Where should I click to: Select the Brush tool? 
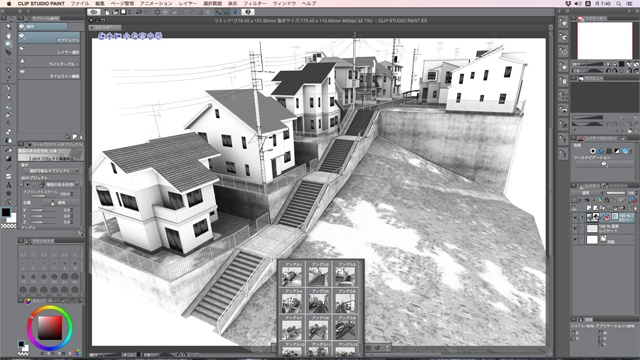[x=8, y=106]
